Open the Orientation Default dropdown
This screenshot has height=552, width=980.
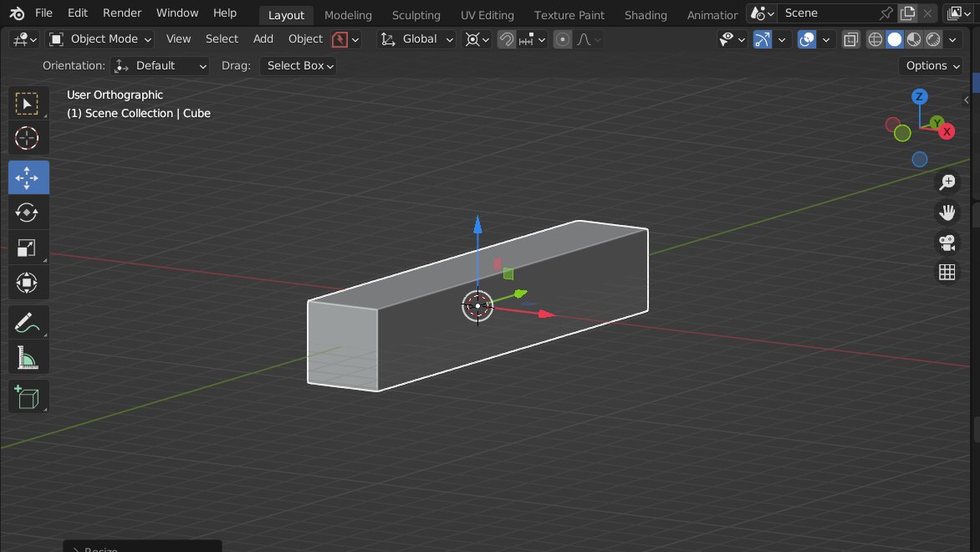[160, 65]
